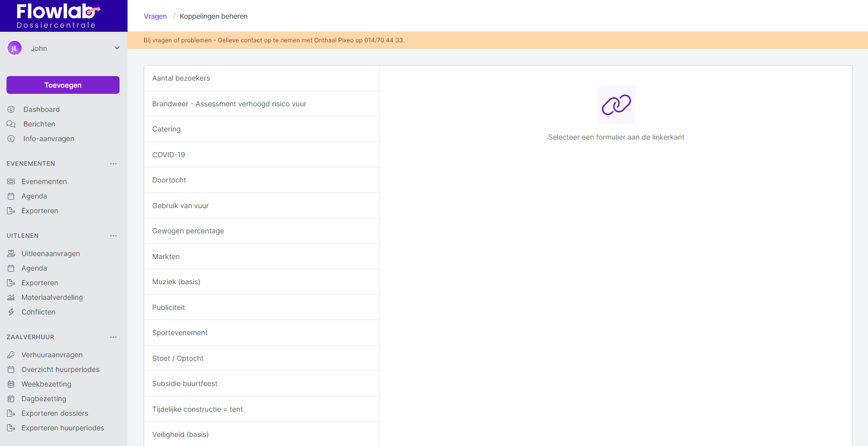Open the Zaalverhuur section three-dot menu
Image resolution: width=868 pixels, height=446 pixels.
pyautogui.click(x=113, y=337)
